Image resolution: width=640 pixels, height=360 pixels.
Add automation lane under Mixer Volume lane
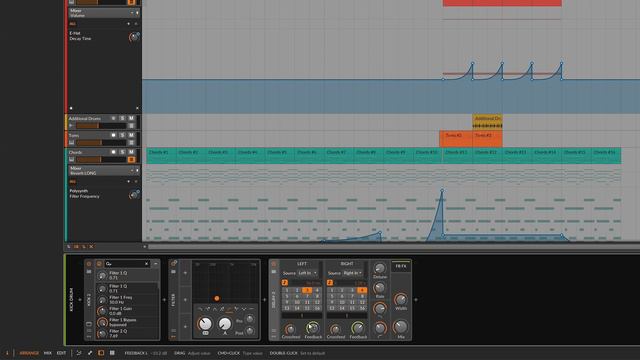click(129, 24)
